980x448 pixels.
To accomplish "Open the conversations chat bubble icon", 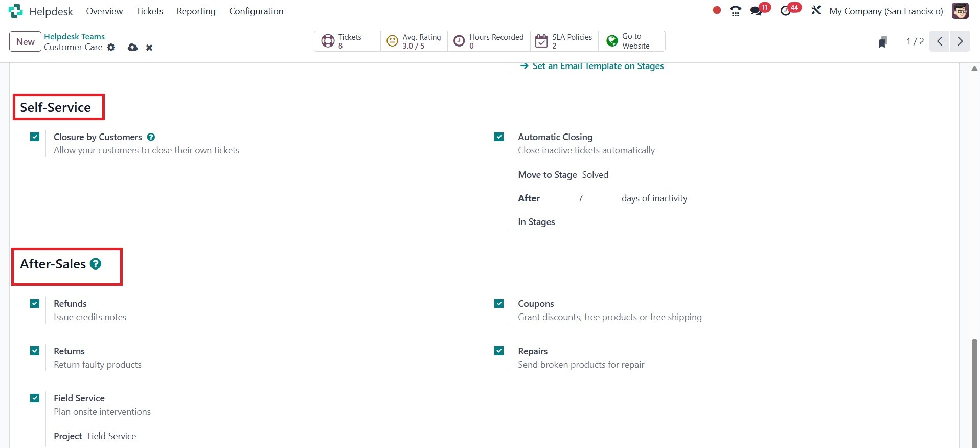I will 756,11.
